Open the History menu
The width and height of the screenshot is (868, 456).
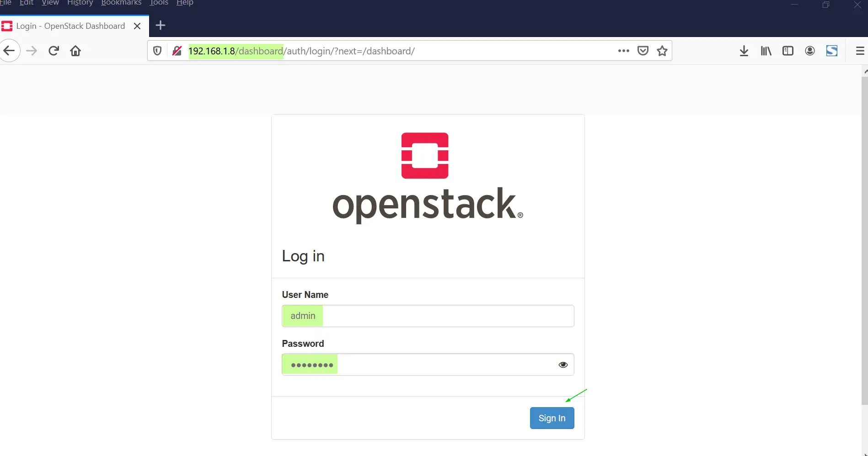[80, 3]
